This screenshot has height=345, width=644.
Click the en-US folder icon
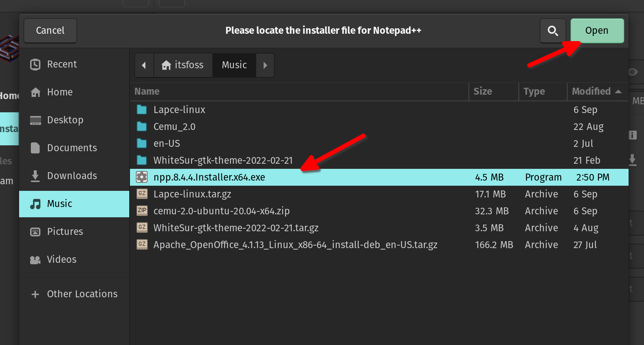coord(142,143)
